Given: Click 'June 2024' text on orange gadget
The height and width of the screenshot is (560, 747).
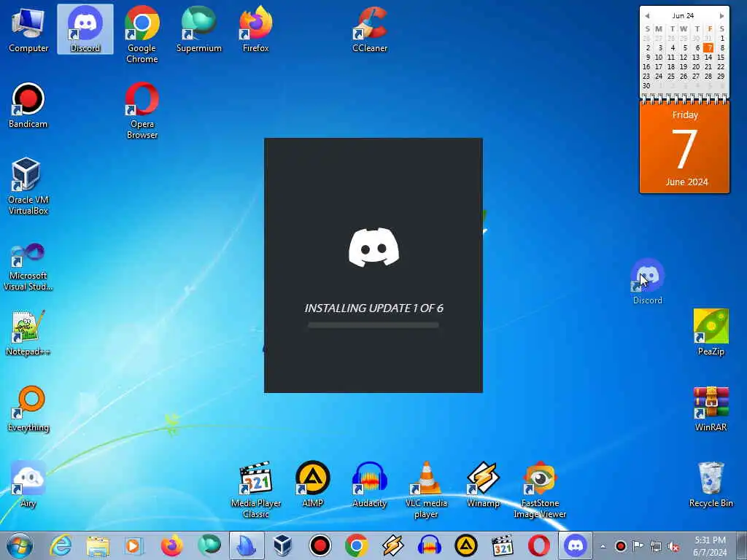Looking at the screenshot, I should point(686,182).
